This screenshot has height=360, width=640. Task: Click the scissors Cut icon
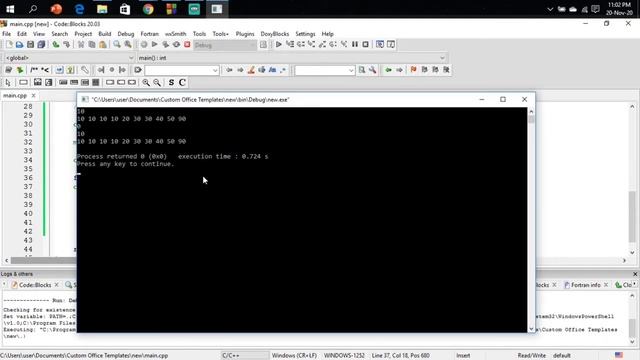click(81, 44)
